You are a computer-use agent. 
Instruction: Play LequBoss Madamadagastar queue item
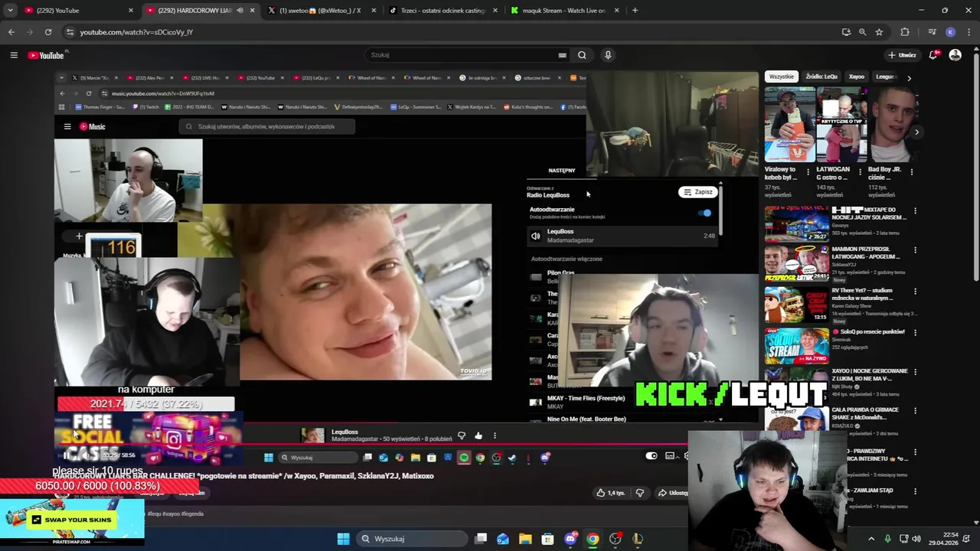click(622, 236)
